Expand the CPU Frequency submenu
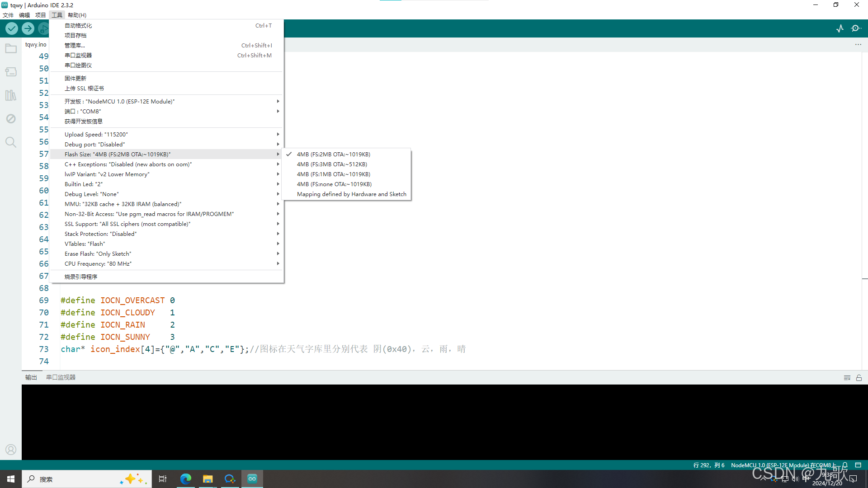 click(98, 263)
